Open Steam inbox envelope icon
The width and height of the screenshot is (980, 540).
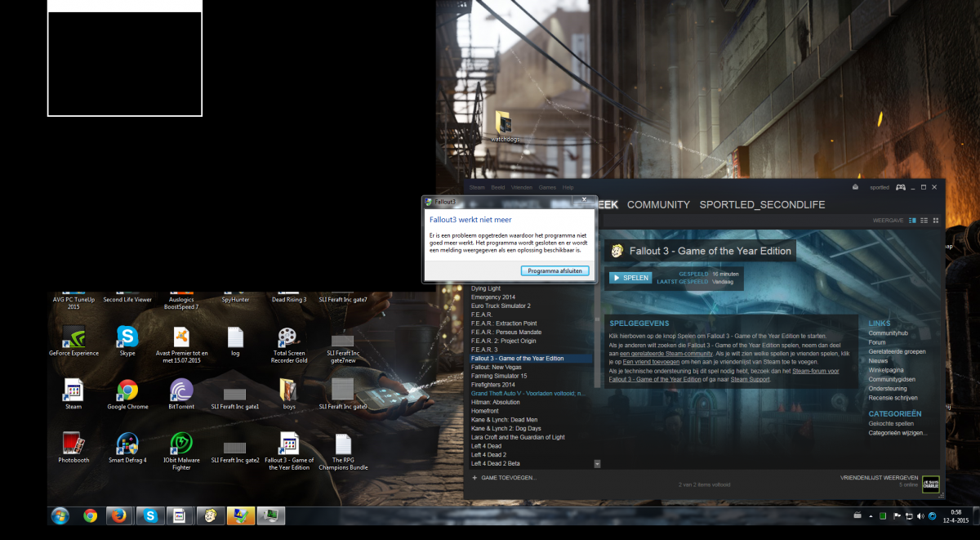tap(855, 187)
